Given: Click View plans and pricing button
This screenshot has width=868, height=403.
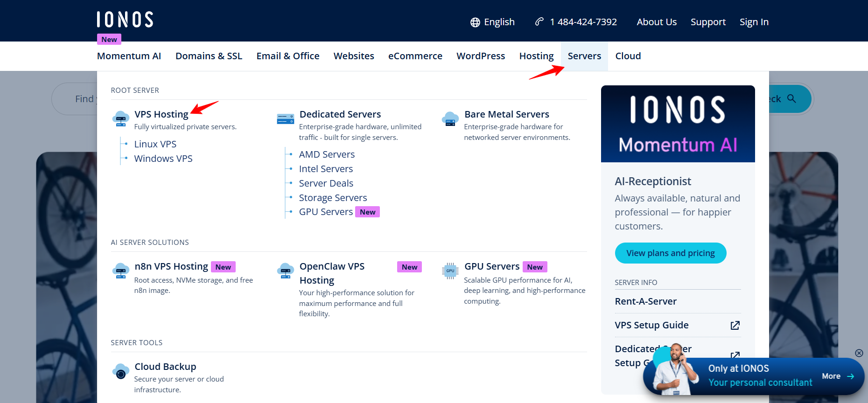Looking at the screenshot, I should tap(671, 253).
